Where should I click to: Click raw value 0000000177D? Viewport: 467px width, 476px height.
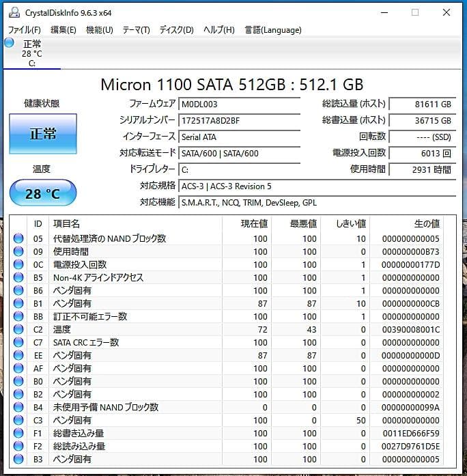click(410, 265)
